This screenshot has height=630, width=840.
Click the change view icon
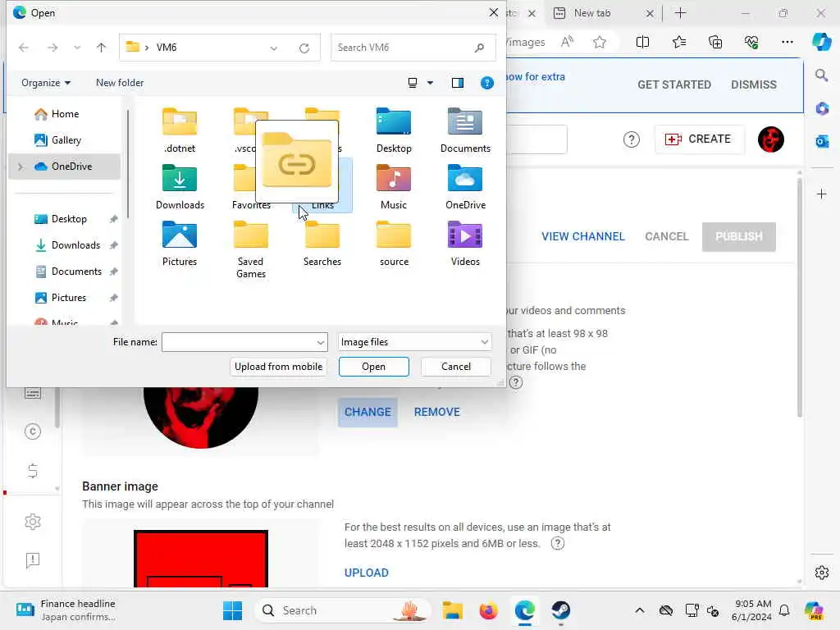413,83
